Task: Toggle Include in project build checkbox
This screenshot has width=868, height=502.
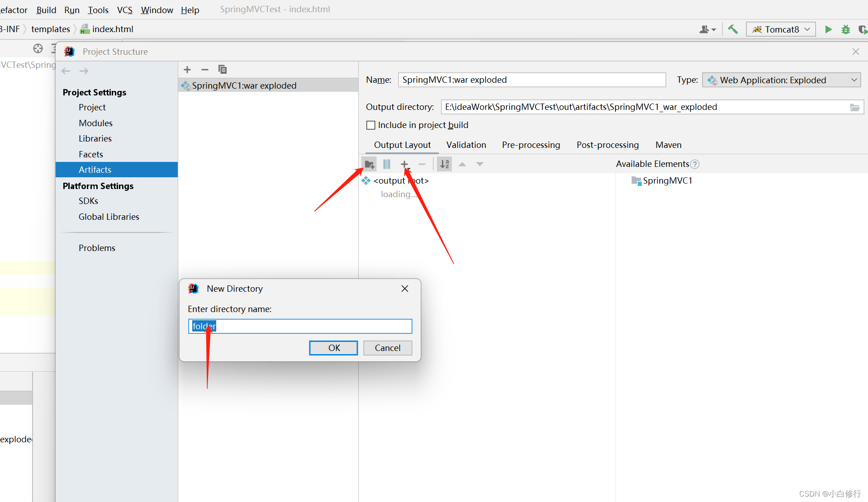Action: 371,125
